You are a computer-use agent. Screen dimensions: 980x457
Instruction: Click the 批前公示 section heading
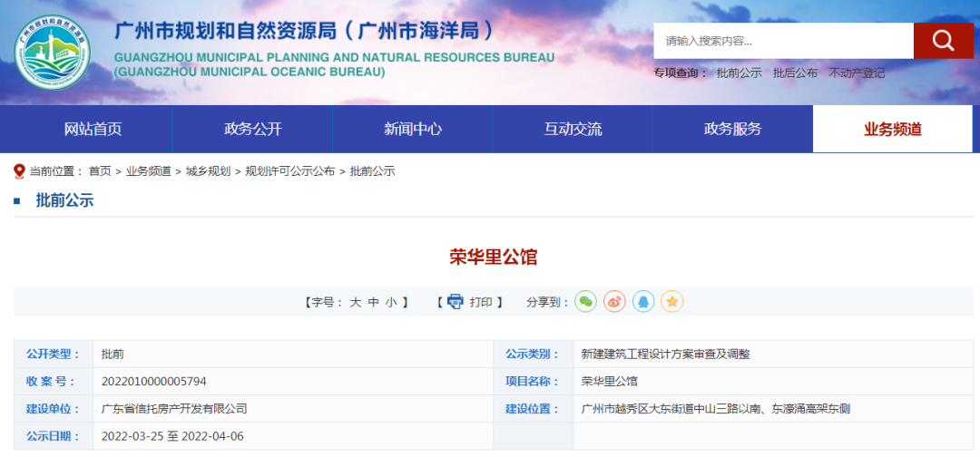click(x=65, y=200)
